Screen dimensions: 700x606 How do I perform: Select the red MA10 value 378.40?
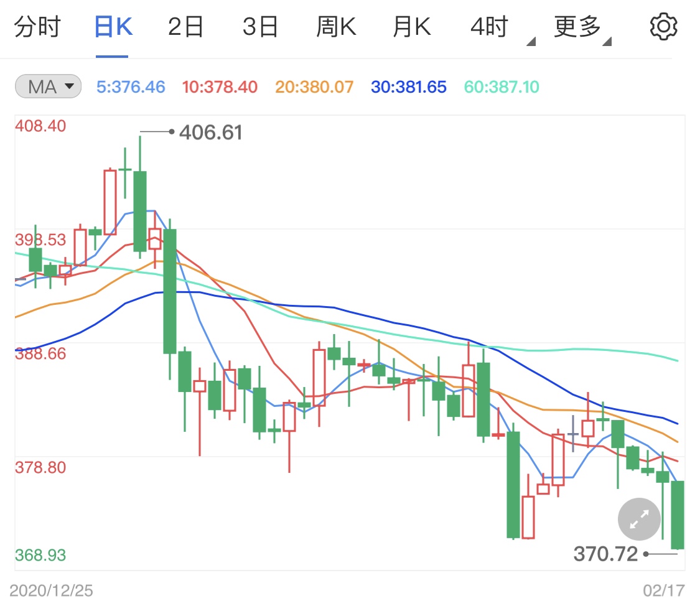(x=220, y=87)
